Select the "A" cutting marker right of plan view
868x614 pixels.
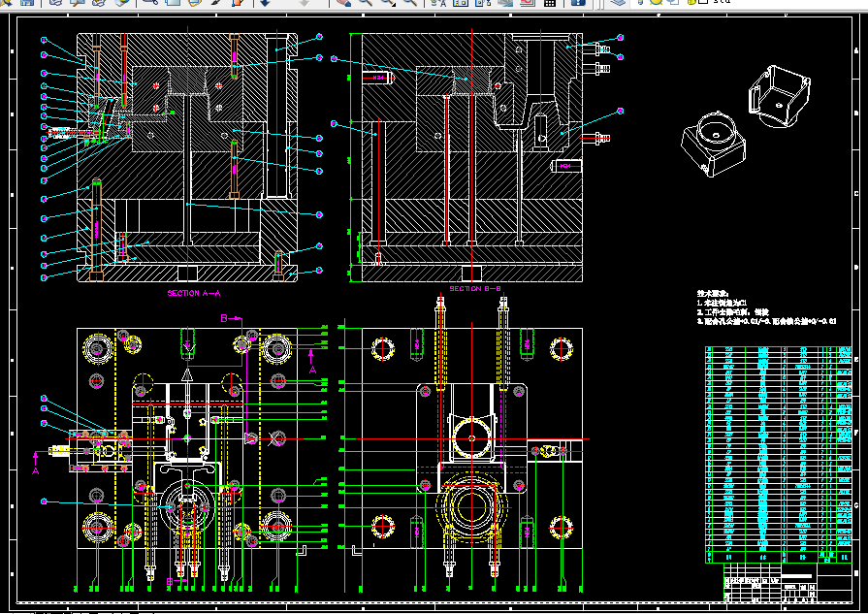point(312,370)
